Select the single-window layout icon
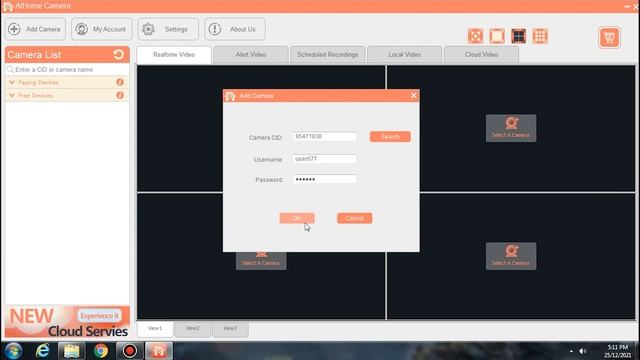Viewport: 640px width, 360px height. pyautogui.click(x=497, y=36)
